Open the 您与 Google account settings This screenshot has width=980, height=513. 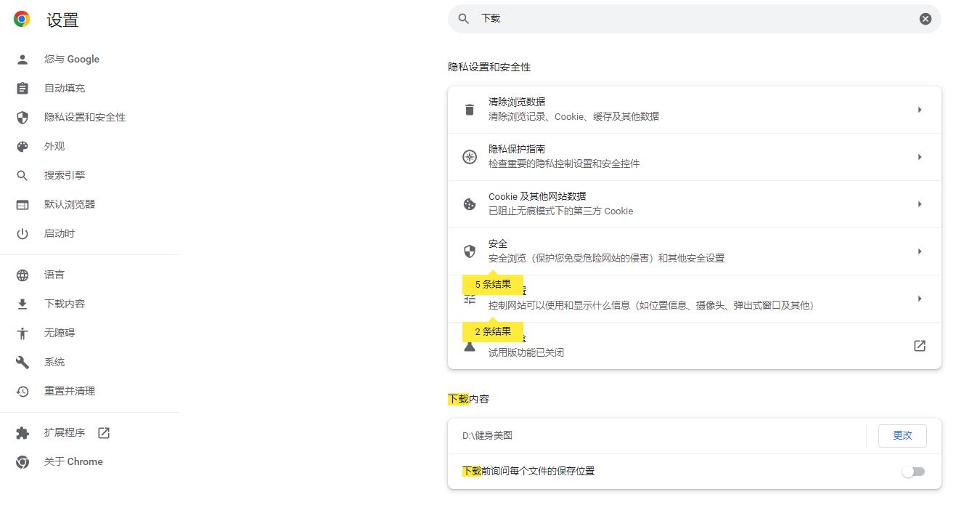(71, 59)
